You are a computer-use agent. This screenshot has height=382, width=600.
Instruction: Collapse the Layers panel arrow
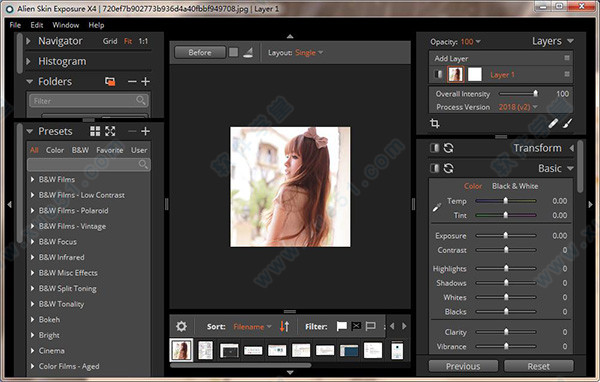point(570,41)
